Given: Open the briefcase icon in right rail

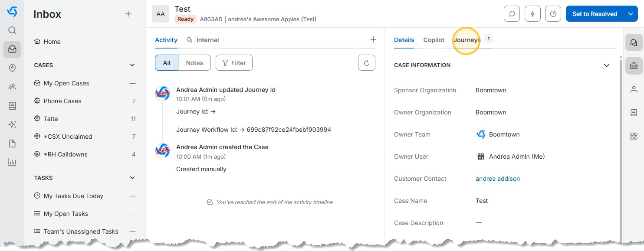Looking at the screenshot, I should pyautogui.click(x=634, y=66).
